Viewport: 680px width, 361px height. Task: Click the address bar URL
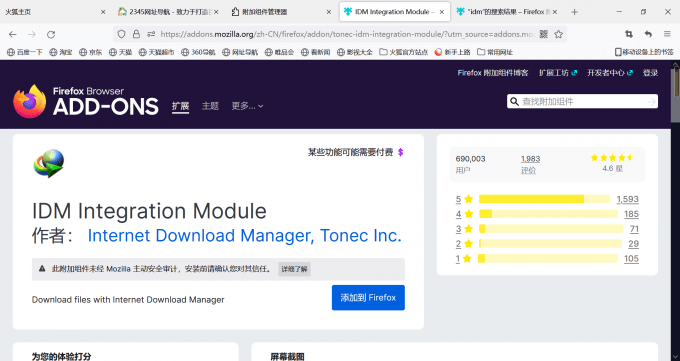[x=347, y=34]
